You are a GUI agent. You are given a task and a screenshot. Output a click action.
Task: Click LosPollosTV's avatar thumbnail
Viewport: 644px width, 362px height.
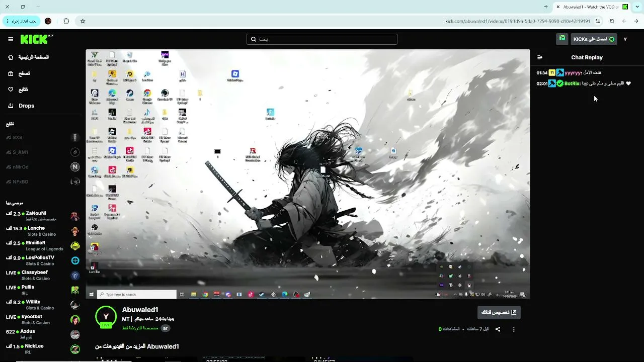75,260
